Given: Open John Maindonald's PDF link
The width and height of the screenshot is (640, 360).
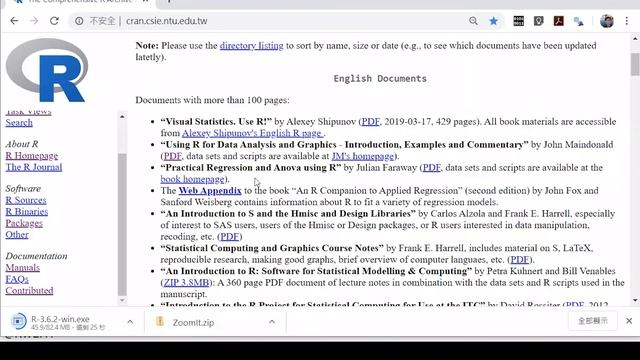Looking at the screenshot, I should click(173, 156).
